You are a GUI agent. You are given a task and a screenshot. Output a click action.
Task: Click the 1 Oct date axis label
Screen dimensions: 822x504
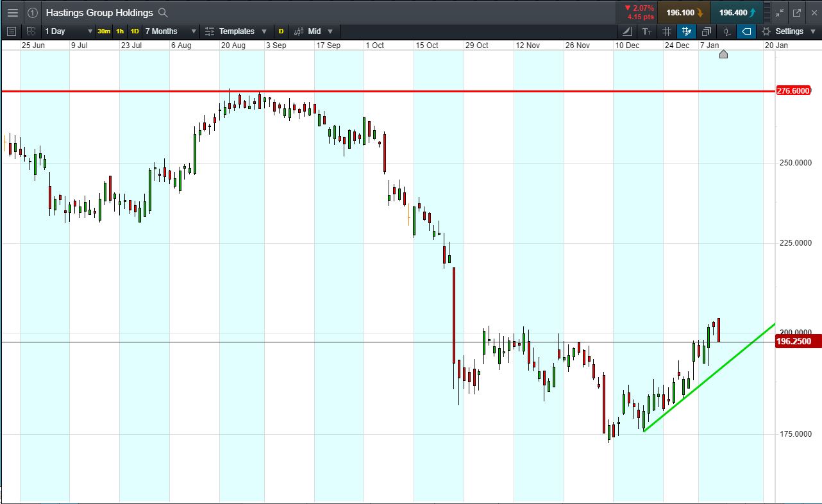coord(374,46)
